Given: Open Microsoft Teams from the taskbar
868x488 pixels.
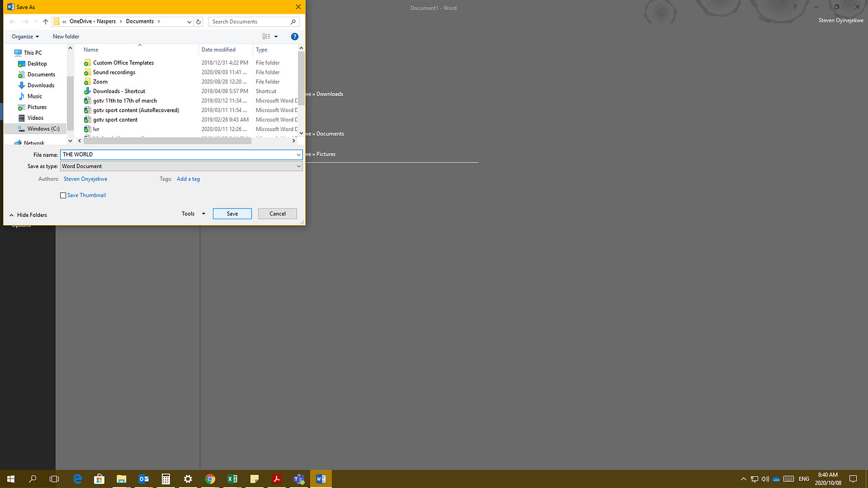Looking at the screenshot, I should (299, 478).
